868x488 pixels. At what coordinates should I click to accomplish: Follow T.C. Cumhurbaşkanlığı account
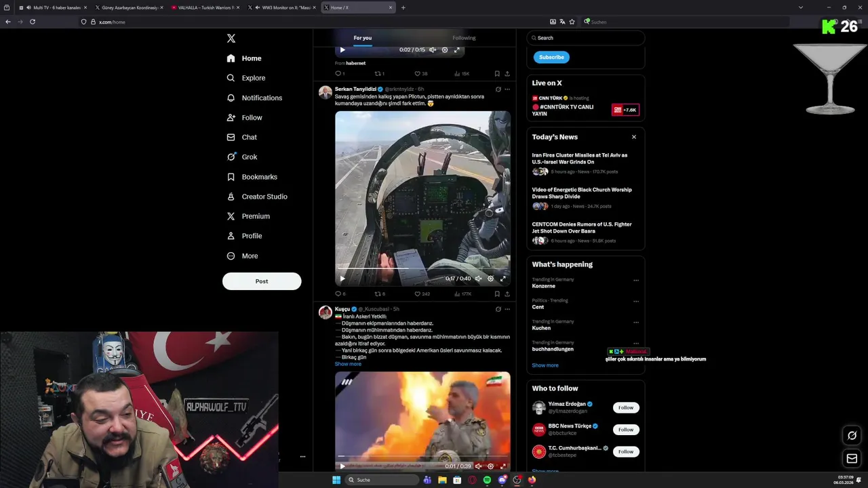click(626, 451)
